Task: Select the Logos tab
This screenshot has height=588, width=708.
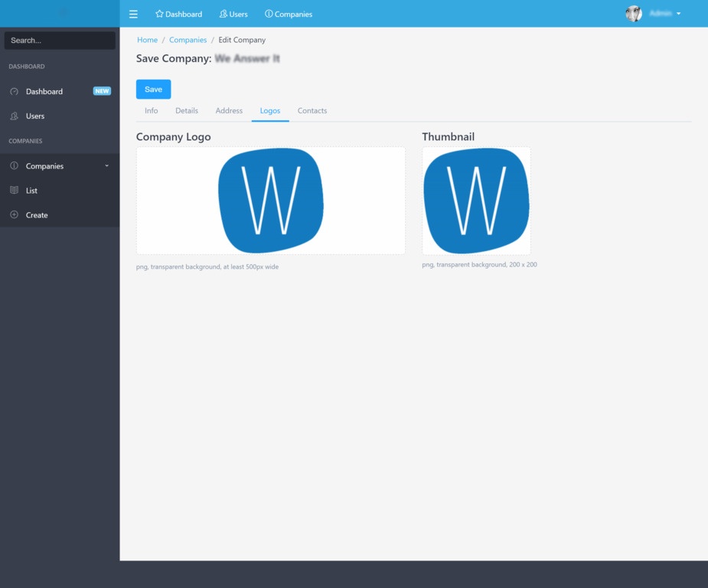Action: [x=270, y=111]
